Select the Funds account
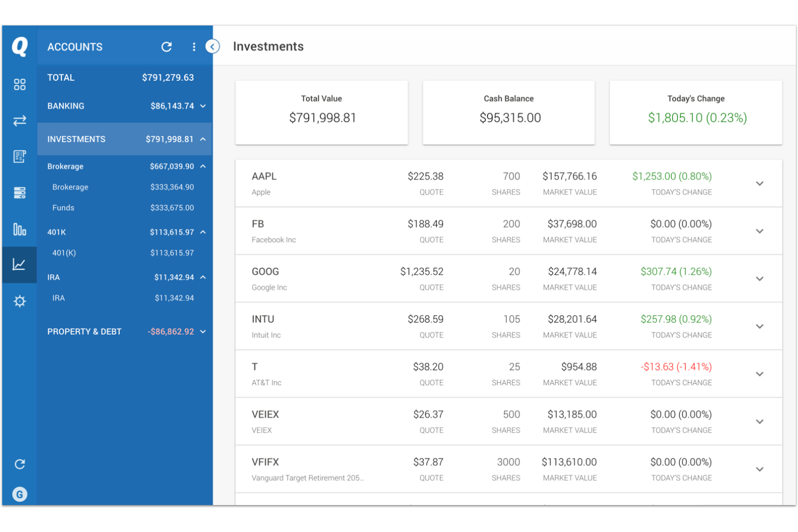This screenshot has height=532, width=798. pos(125,208)
